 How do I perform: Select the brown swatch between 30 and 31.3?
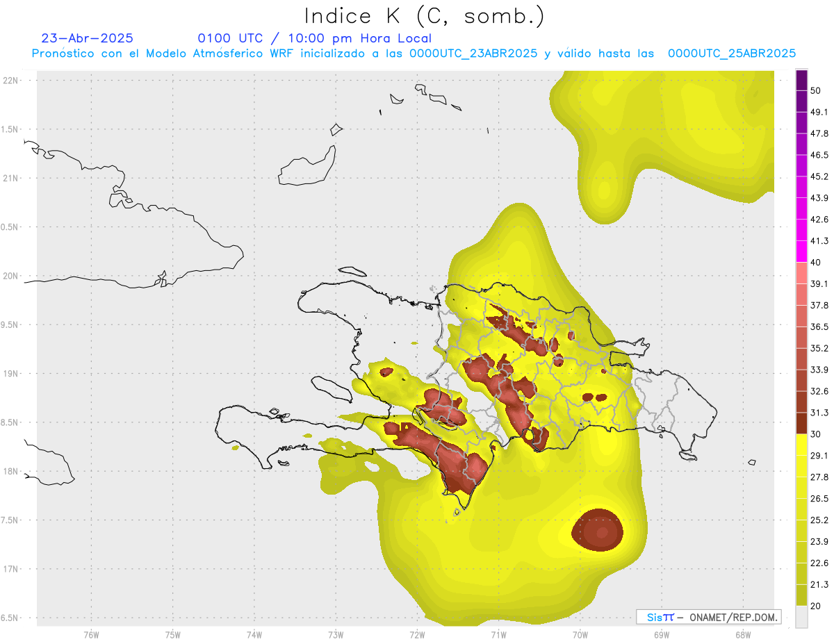(801, 423)
